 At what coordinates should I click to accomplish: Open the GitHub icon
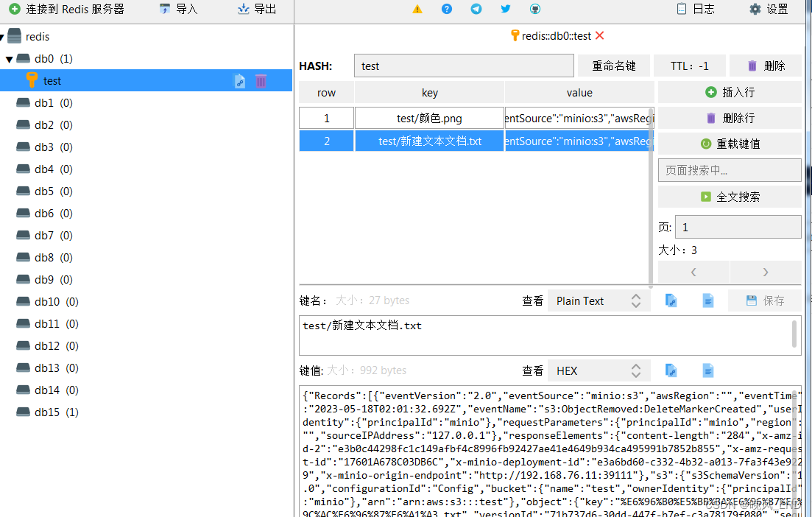(535, 9)
